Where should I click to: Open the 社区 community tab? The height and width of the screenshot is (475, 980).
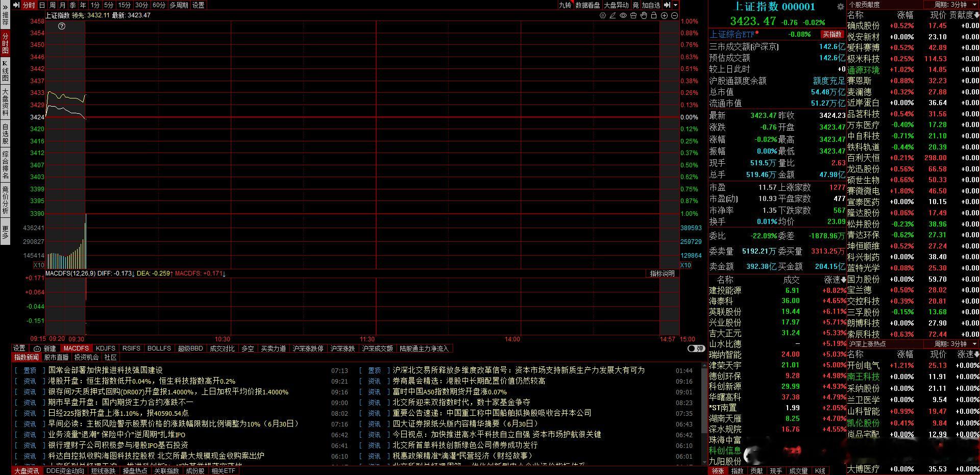(111, 358)
